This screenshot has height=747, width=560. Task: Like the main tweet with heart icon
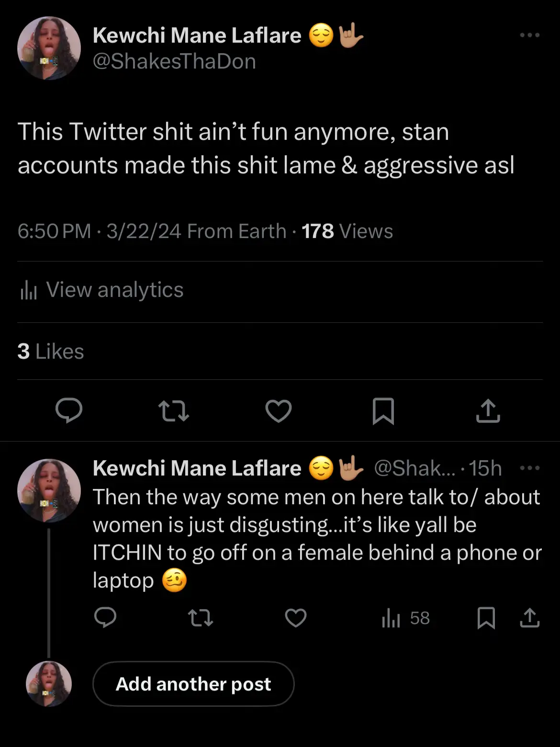click(278, 411)
